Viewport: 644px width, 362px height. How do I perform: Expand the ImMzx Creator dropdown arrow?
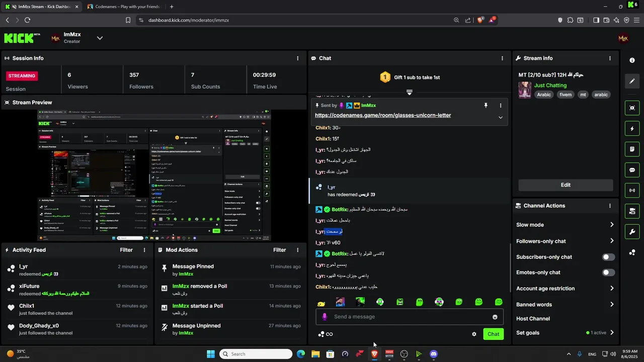click(100, 38)
